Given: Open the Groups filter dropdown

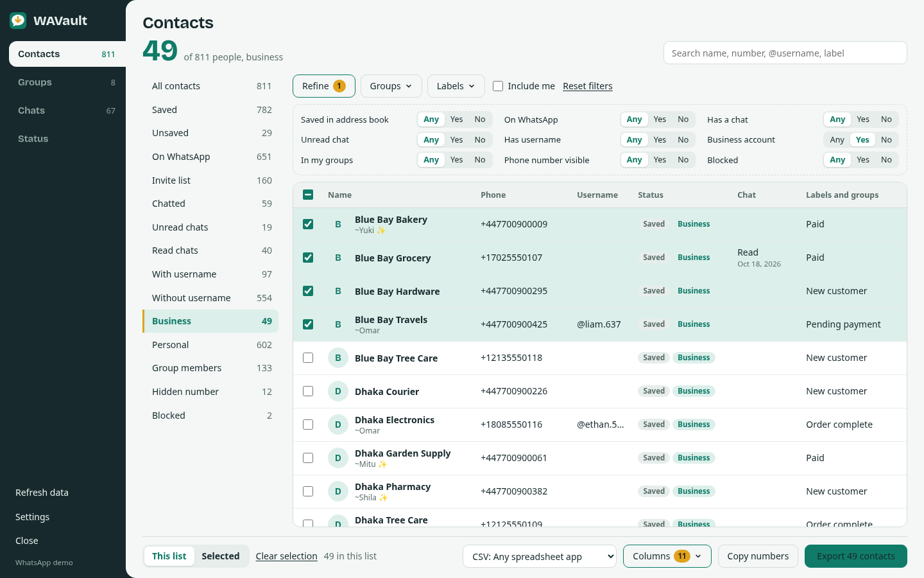Looking at the screenshot, I should [x=391, y=86].
